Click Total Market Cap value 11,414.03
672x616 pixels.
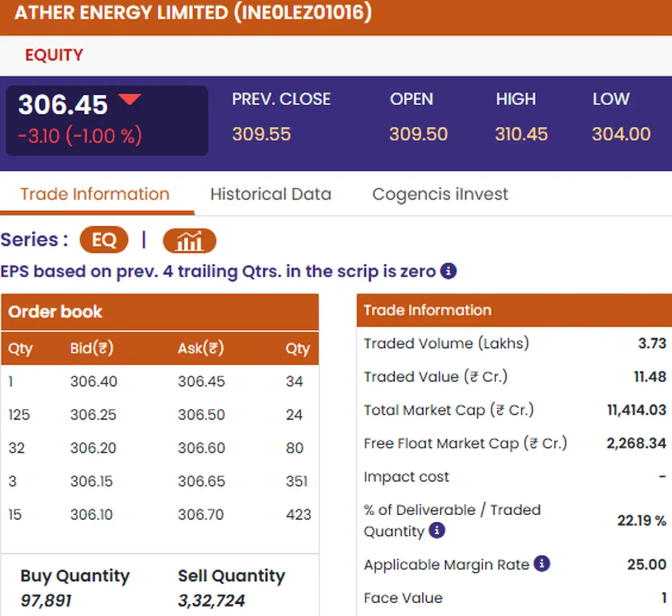637,410
